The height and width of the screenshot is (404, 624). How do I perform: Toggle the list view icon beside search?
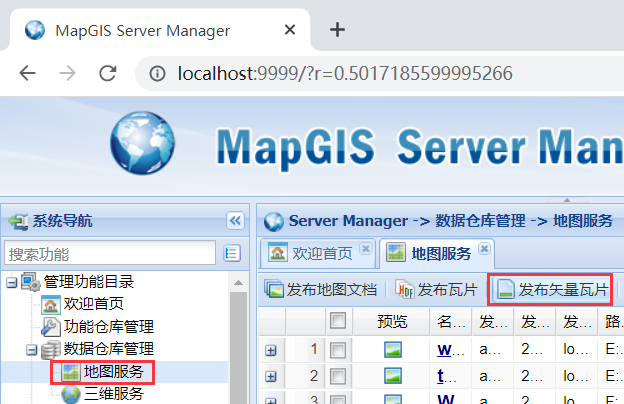232,253
